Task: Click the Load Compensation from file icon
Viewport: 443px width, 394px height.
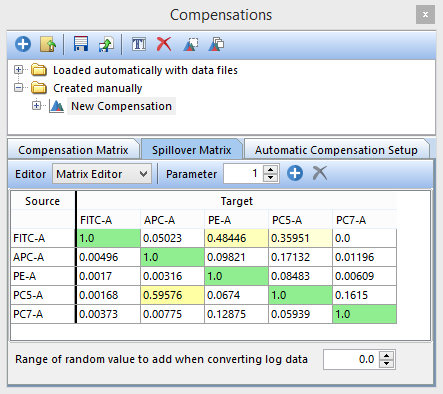Action: click(x=48, y=44)
